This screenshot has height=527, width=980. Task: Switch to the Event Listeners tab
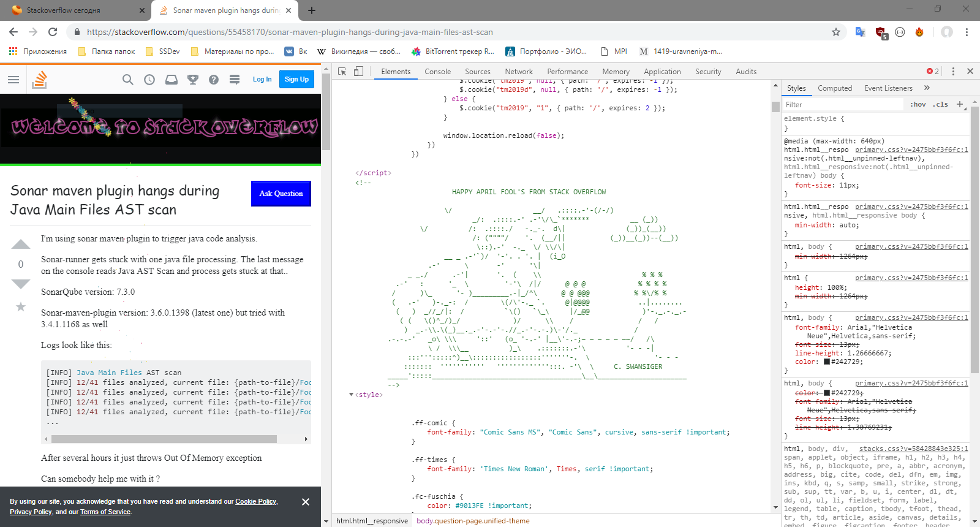click(888, 88)
